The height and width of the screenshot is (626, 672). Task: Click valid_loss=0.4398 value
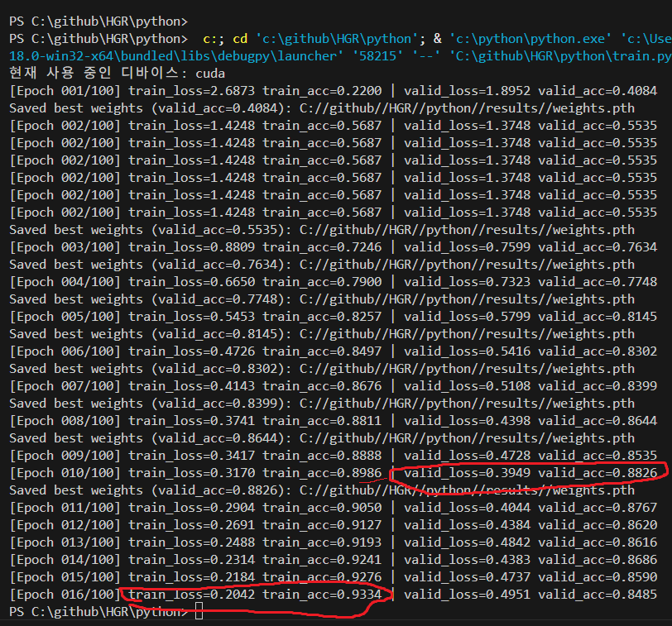tap(467, 421)
